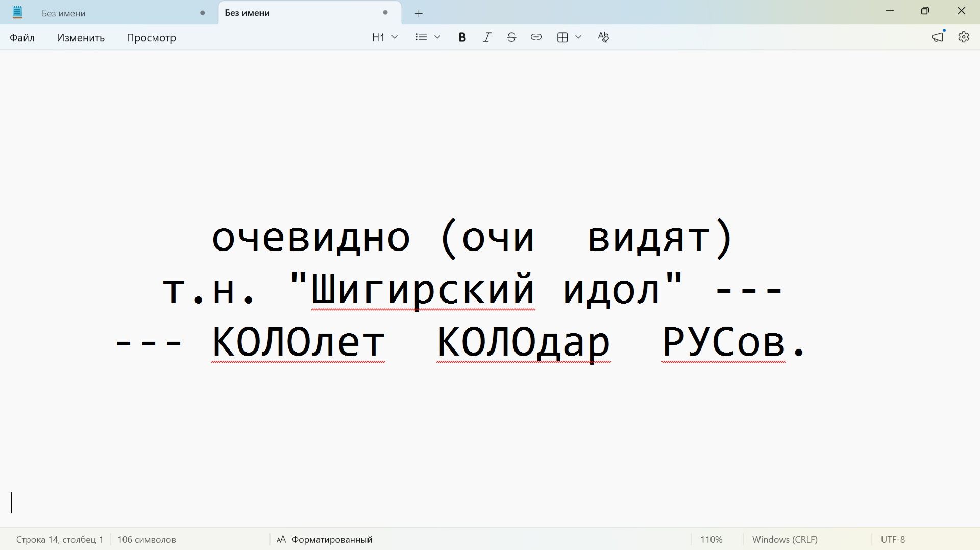Toggle bold formatting in the toolbar

pyautogui.click(x=462, y=37)
